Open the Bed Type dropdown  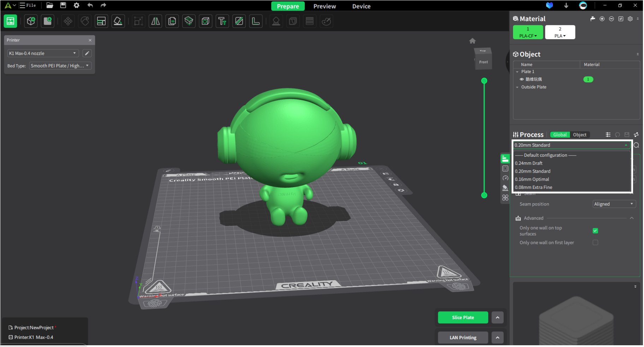(60, 66)
